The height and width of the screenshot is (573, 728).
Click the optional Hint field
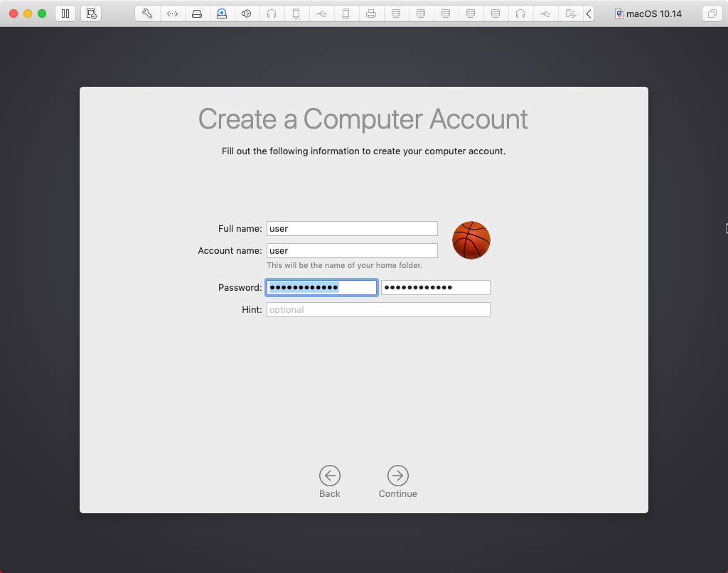point(378,309)
